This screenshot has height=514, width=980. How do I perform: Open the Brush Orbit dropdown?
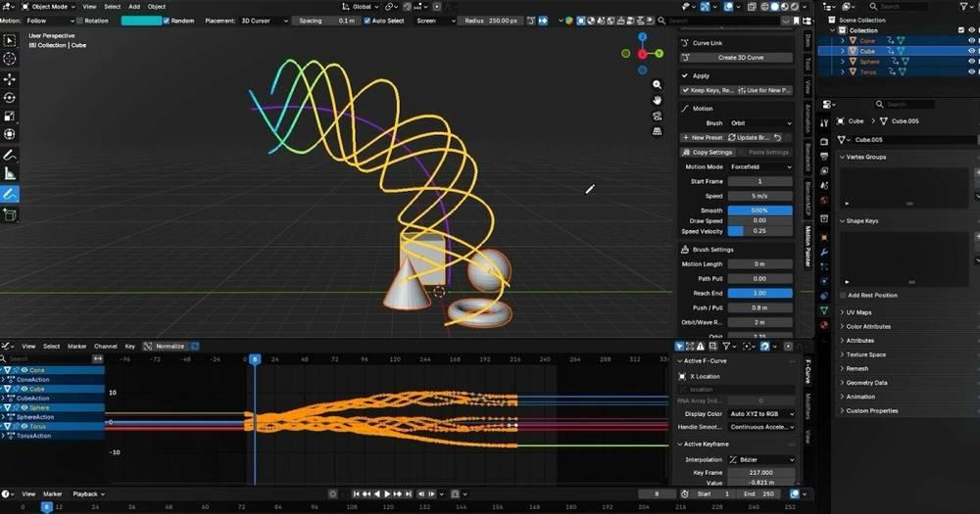click(760, 123)
